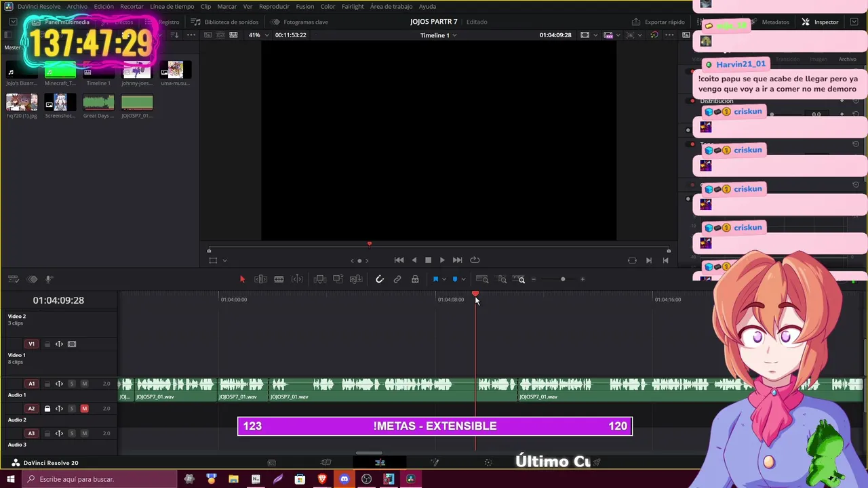Open the Línea de tiempo menu
This screenshot has height=488, width=868.
[172, 6]
